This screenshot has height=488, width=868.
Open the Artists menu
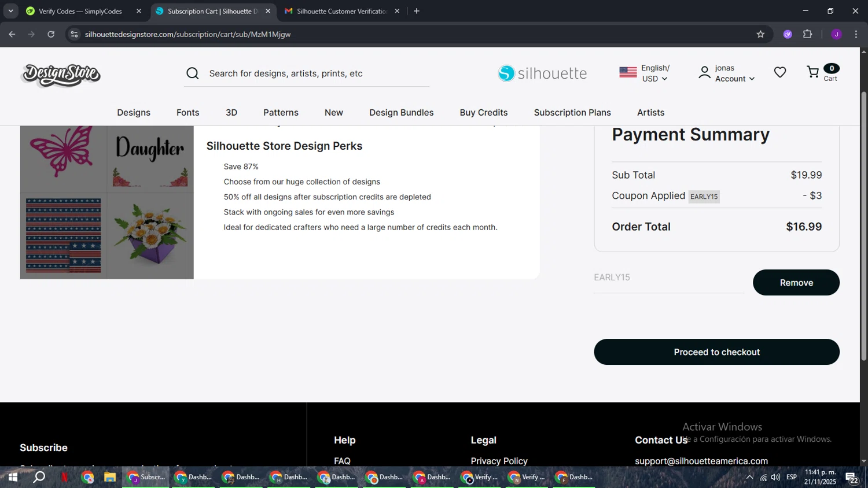651,112
